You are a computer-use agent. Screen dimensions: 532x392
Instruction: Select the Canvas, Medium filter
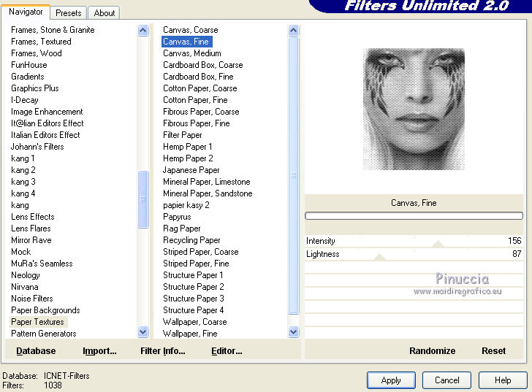pyautogui.click(x=192, y=53)
